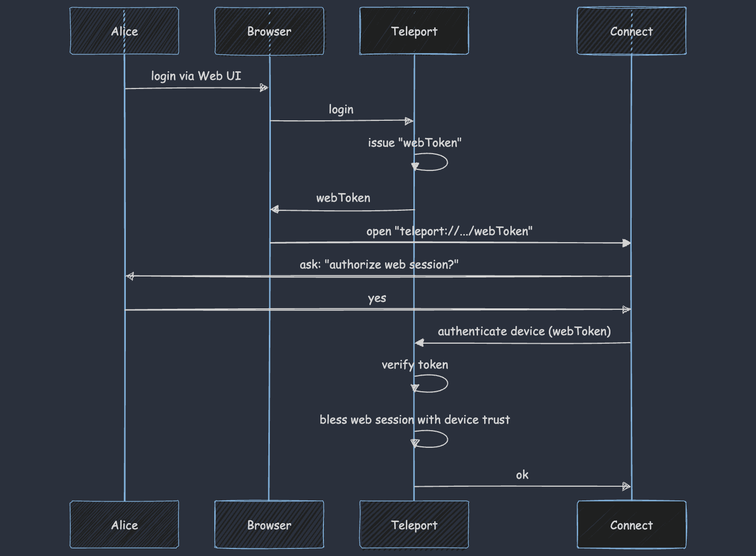Click the bottom Browser box

tap(269, 525)
